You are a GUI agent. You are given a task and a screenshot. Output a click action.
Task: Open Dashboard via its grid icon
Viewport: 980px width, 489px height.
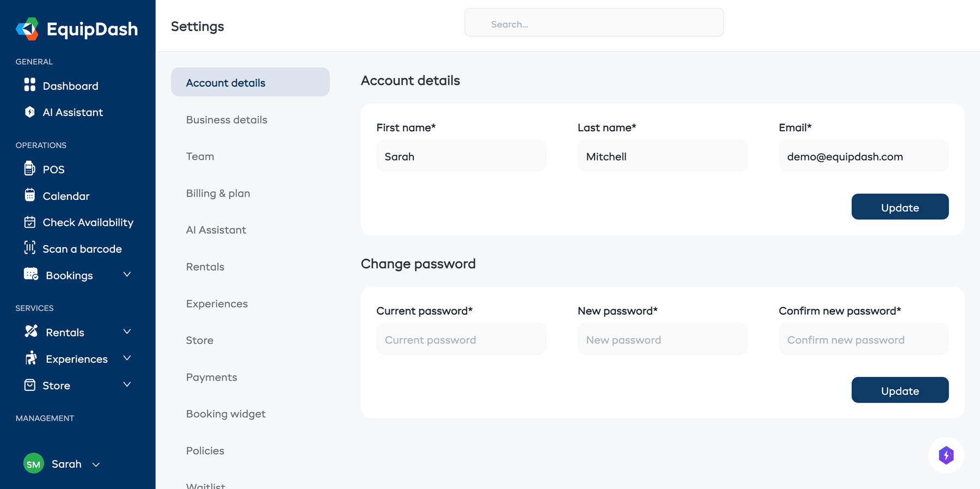(x=30, y=84)
